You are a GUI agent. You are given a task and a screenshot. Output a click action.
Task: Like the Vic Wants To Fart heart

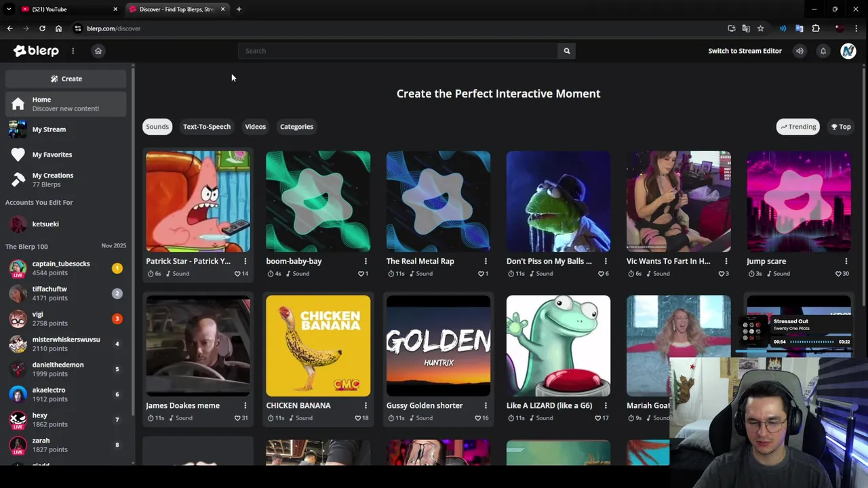pyautogui.click(x=722, y=274)
